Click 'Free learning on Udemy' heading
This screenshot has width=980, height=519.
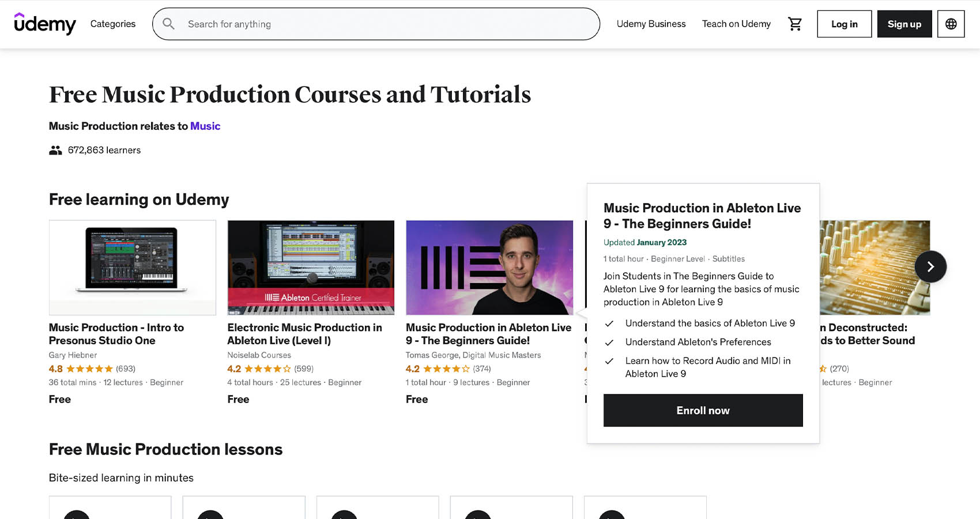(x=139, y=200)
